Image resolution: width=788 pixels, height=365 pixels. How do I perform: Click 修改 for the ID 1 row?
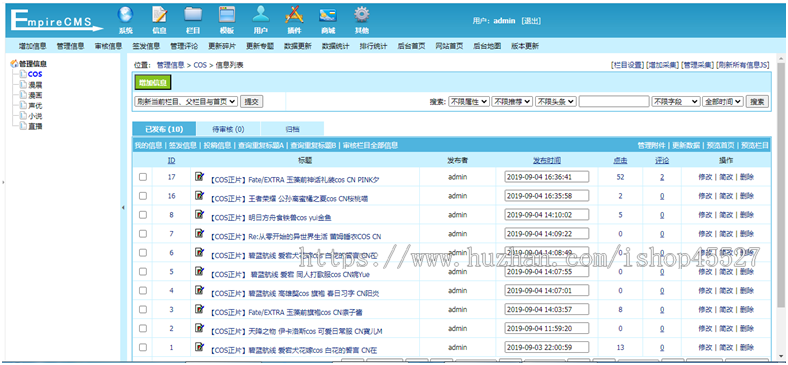[x=705, y=347]
